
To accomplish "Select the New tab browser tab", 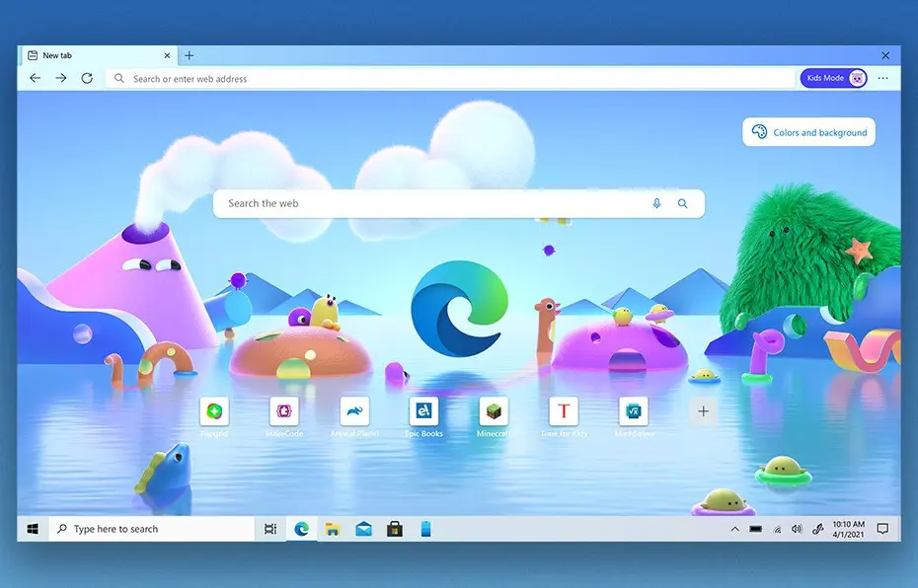I will 100,55.
